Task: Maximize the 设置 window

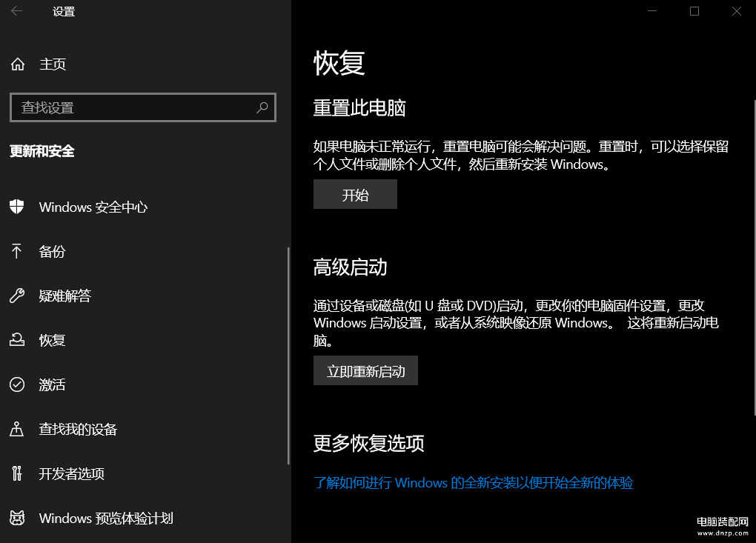Action: pos(694,11)
